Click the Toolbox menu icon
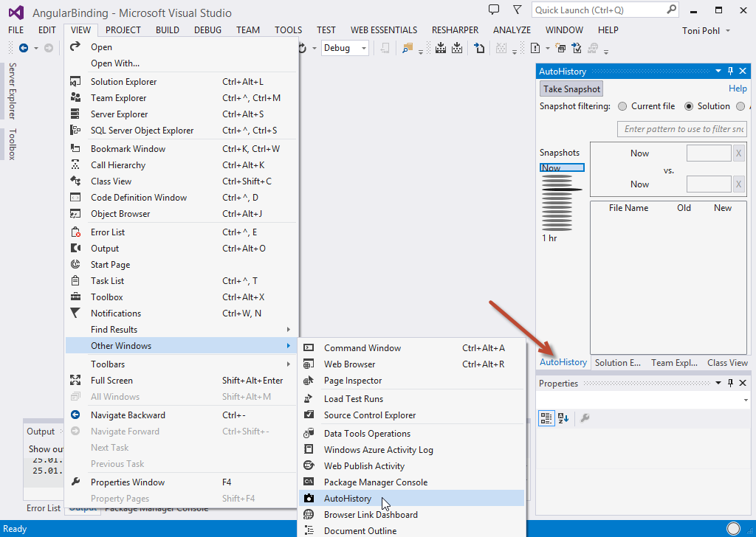 75,297
